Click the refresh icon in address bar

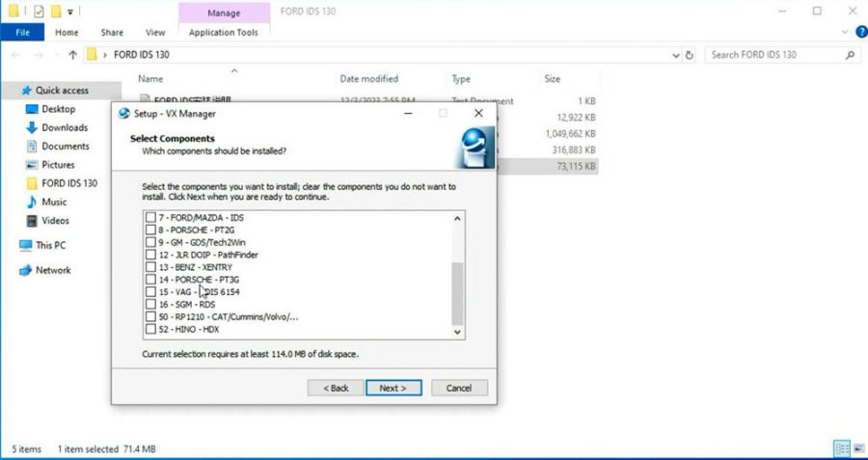(690, 55)
